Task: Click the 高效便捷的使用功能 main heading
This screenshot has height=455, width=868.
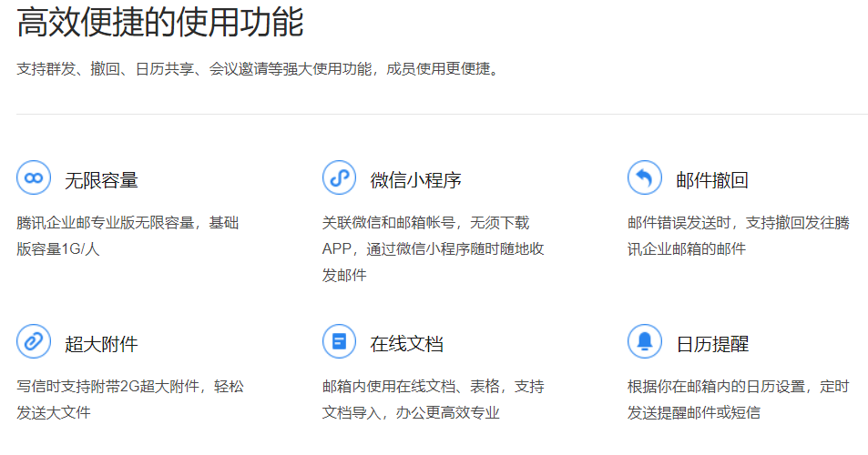Action: (160, 24)
